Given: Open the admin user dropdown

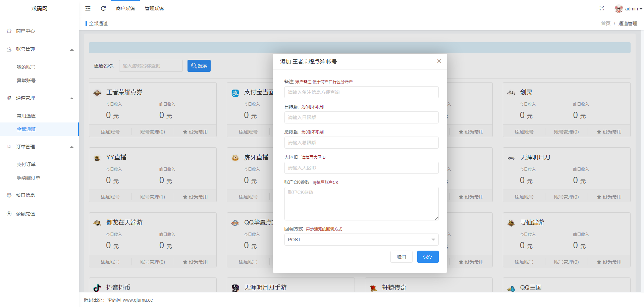Looking at the screenshot, I should [x=634, y=9].
